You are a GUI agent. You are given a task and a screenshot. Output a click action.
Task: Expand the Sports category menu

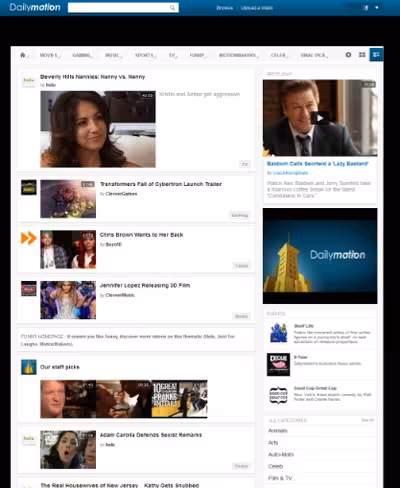tap(145, 55)
